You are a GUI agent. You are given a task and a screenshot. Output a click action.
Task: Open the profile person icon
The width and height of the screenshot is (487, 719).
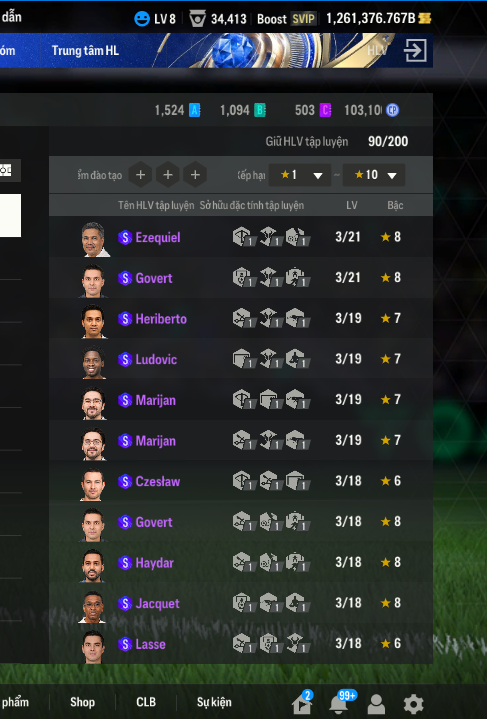coord(376,703)
